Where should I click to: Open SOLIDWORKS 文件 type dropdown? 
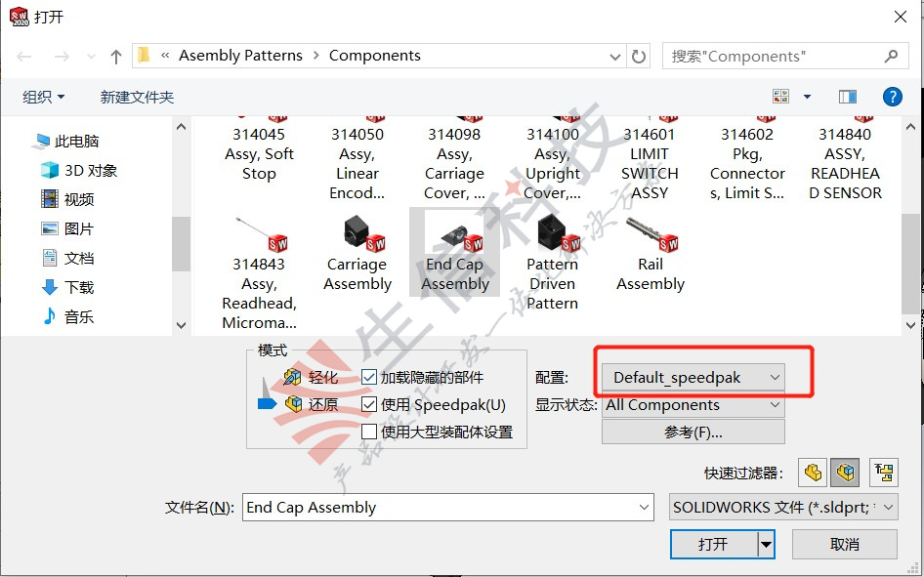tap(783, 508)
